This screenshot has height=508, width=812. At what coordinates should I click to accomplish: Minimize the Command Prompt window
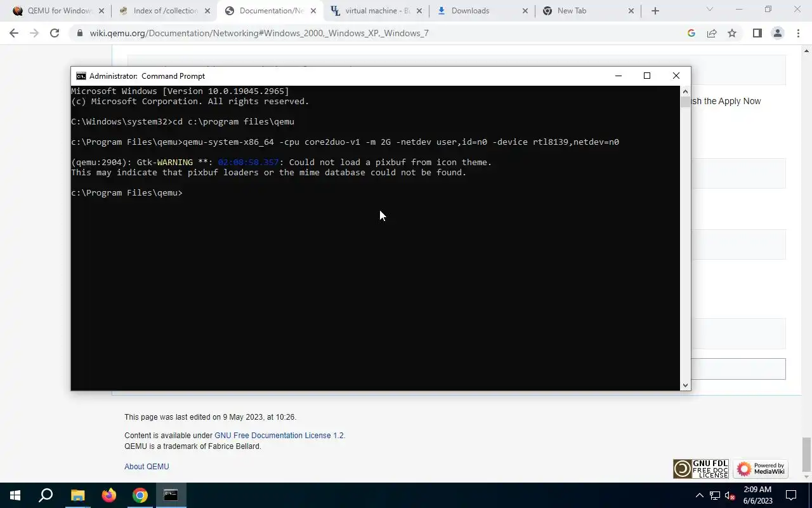(619, 76)
